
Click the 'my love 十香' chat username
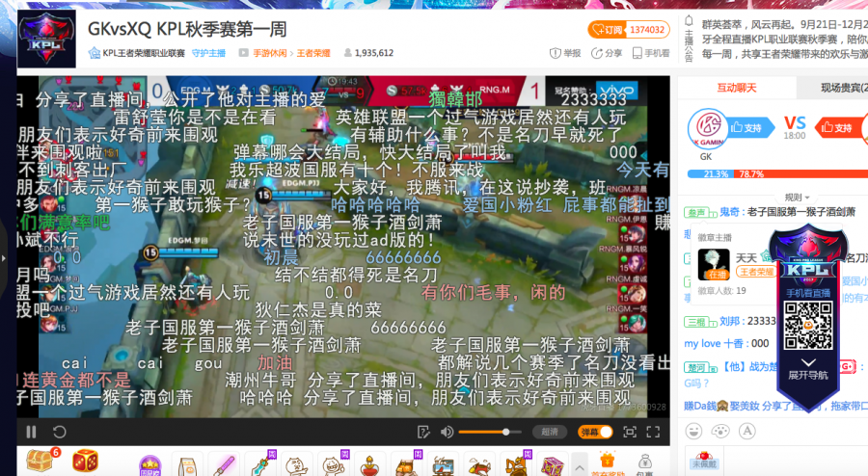(714, 343)
